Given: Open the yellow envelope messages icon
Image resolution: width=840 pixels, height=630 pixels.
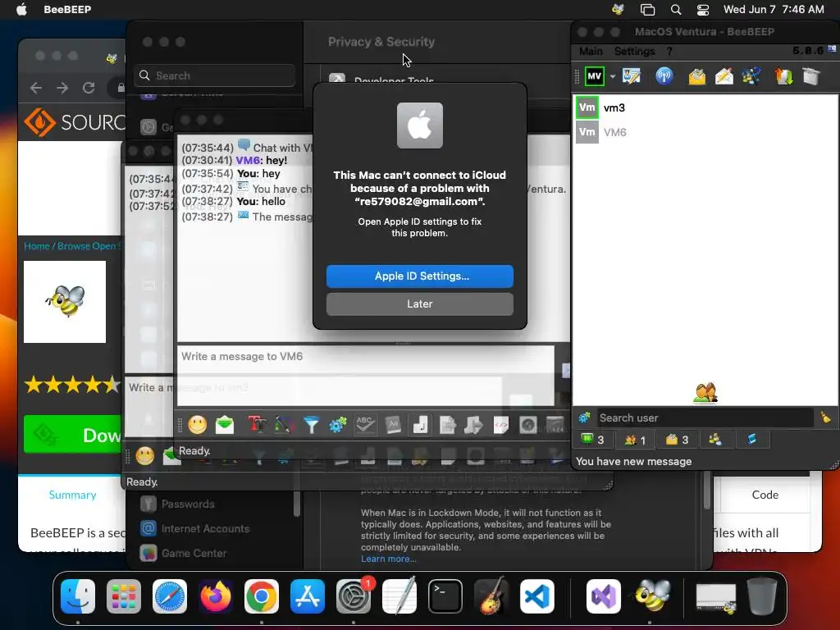Looking at the screenshot, I should tap(696, 76).
